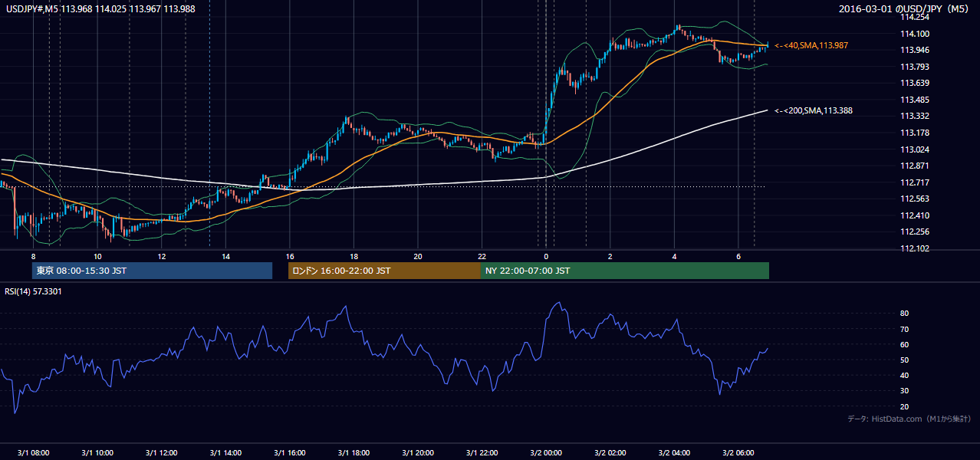Image resolution: width=980 pixels, height=460 pixels.
Task: Click the 113.946 price axis value
Action: 916,50
